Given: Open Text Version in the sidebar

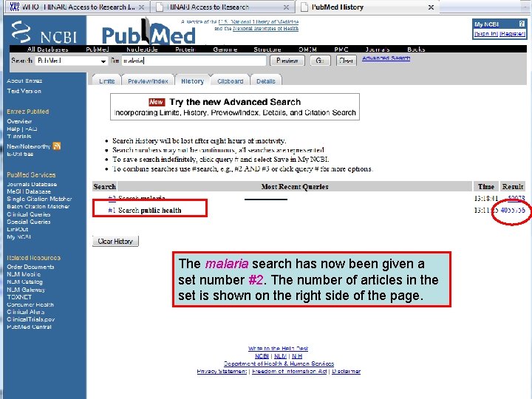Looking at the screenshot, I should 24,91.
